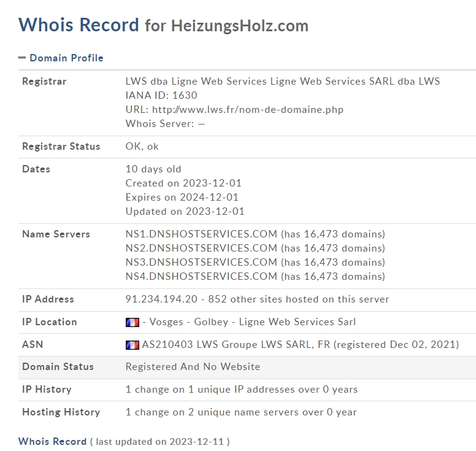Select the Domain Status label
The width and height of the screenshot is (476, 451).
(58, 367)
